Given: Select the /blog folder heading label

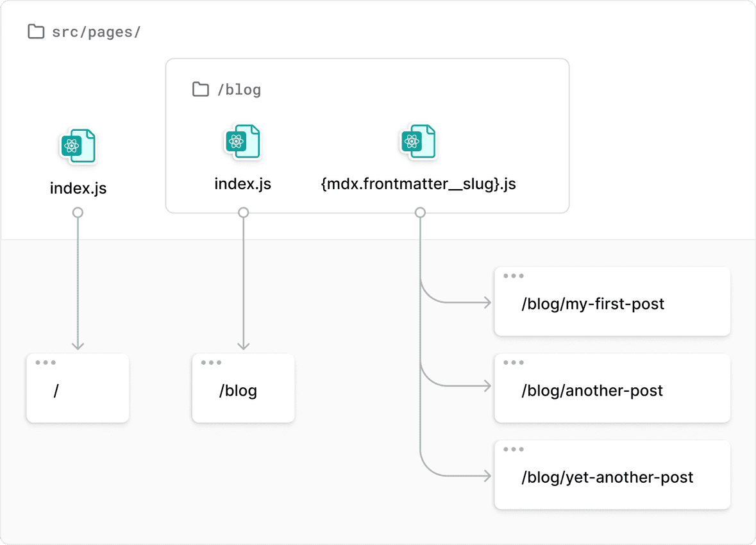Looking at the screenshot, I should (240, 89).
